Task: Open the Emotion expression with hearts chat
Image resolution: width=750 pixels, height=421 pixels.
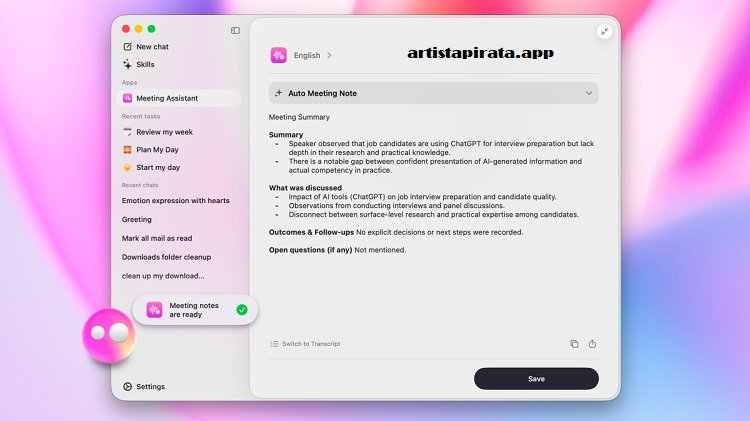Action: coord(176,200)
